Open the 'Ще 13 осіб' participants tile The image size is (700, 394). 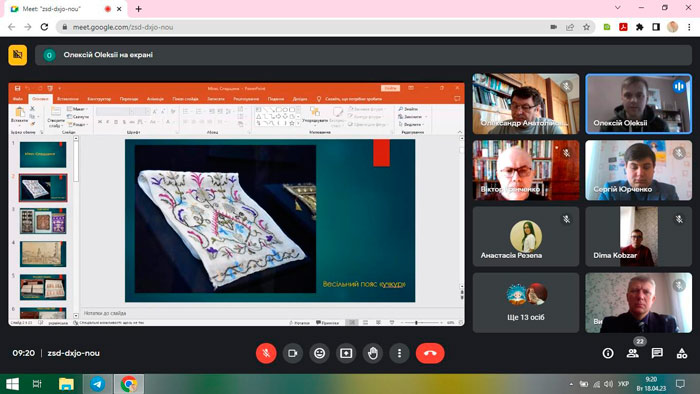[526, 303]
